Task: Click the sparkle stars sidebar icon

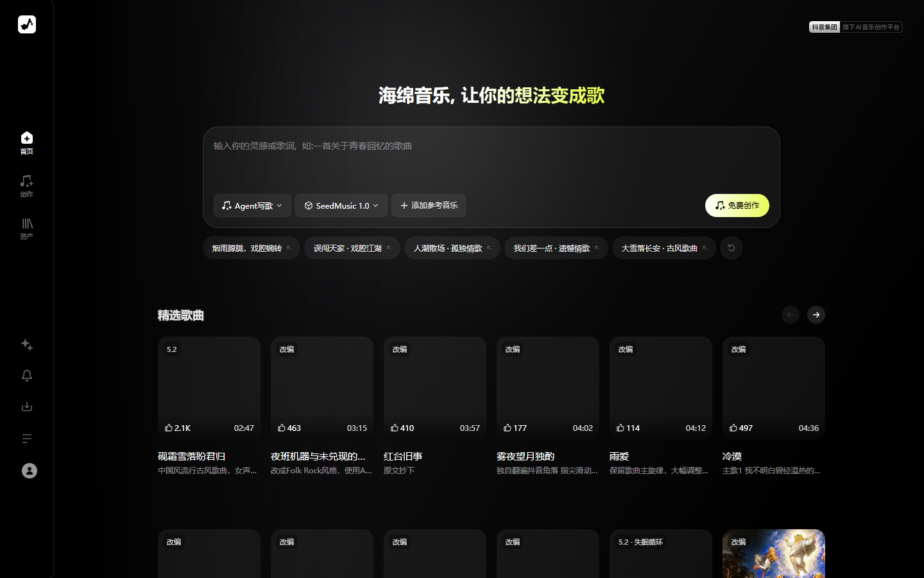Action: pyautogui.click(x=27, y=345)
